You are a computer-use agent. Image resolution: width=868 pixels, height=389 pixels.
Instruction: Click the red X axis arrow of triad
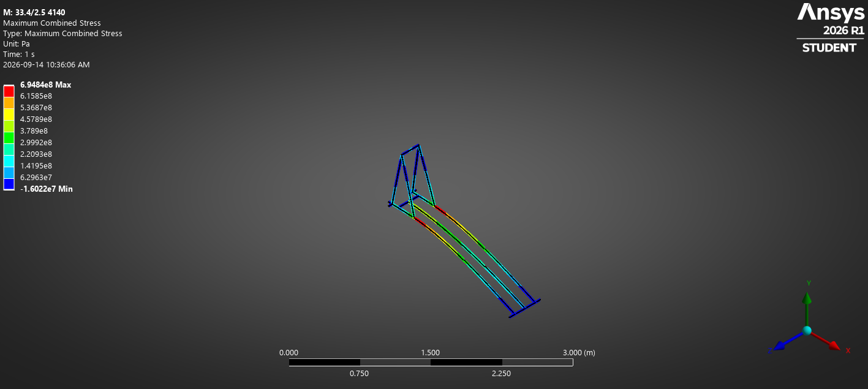click(x=833, y=346)
